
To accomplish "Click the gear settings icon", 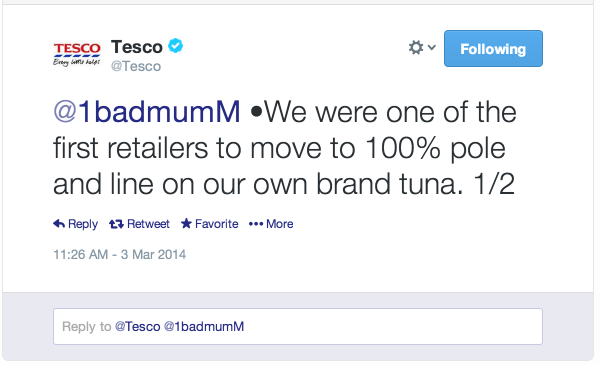I will pyautogui.click(x=416, y=48).
